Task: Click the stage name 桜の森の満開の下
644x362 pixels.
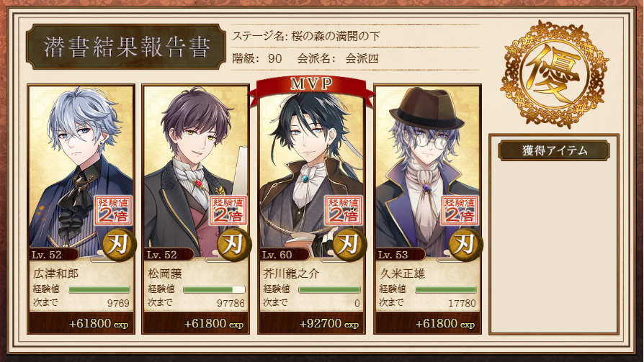Action: tap(336, 36)
